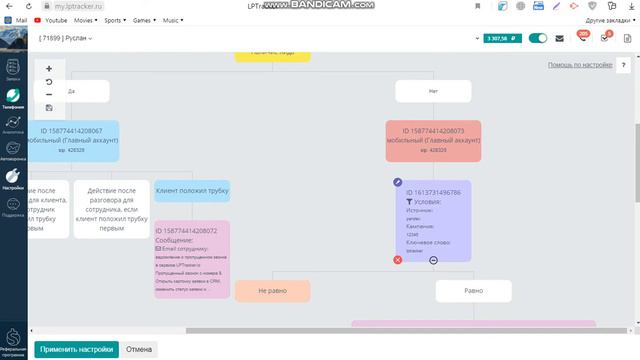Click the browser back arrow
Viewport: 640px width, 360px height.
(x=9, y=6)
